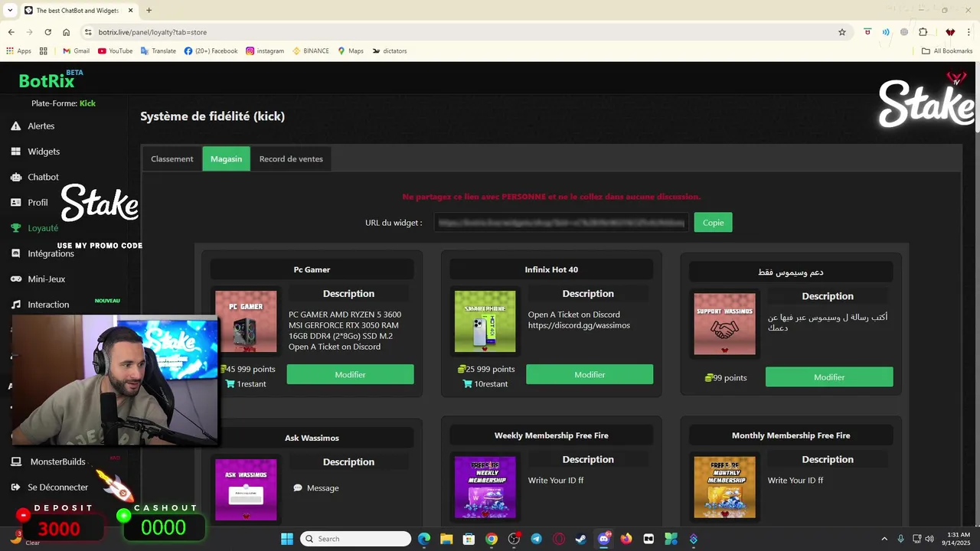Image resolution: width=980 pixels, height=551 pixels.
Task: Select the Loyauté trophy item
Action: click(x=35, y=228)
